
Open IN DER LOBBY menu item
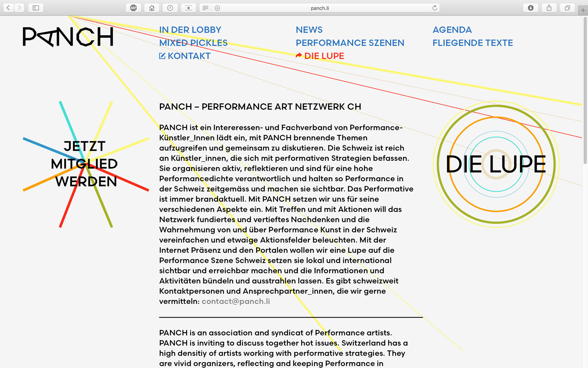[190, 30]
